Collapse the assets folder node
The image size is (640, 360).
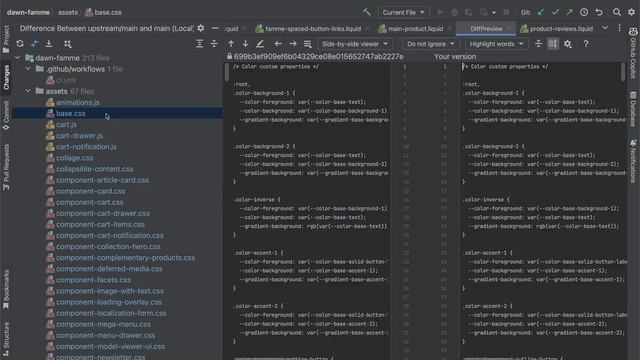pyautogui.click(x=28, y=91)
